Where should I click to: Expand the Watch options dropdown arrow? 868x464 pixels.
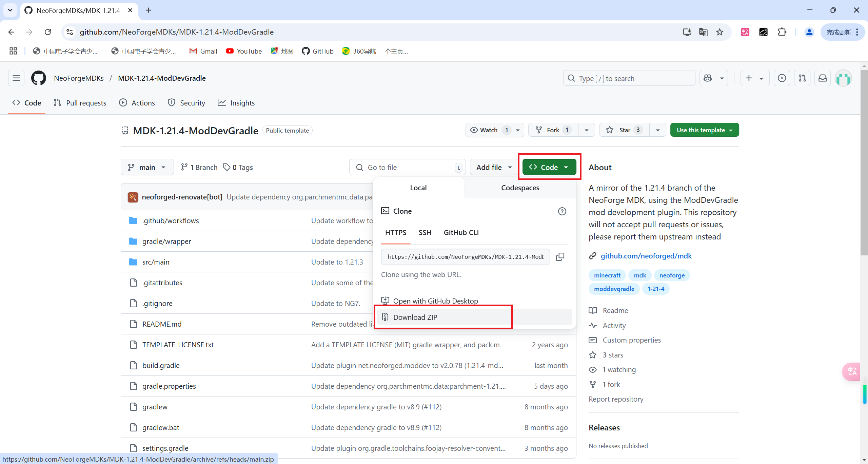click(518, 130)
